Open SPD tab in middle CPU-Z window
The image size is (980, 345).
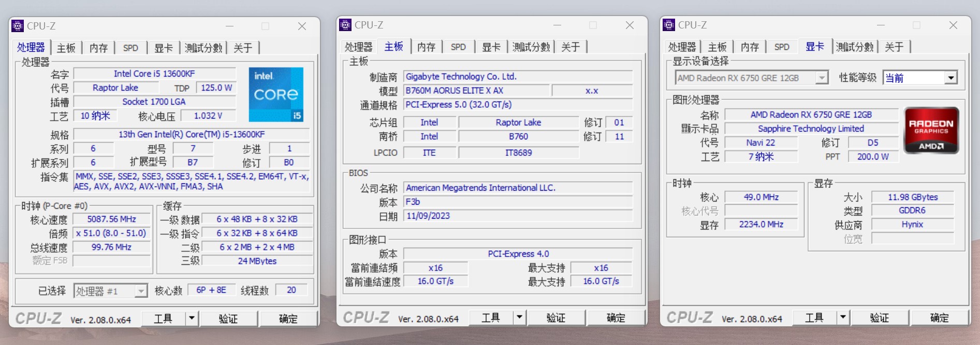pyautogui.click(x=458, y=47)
